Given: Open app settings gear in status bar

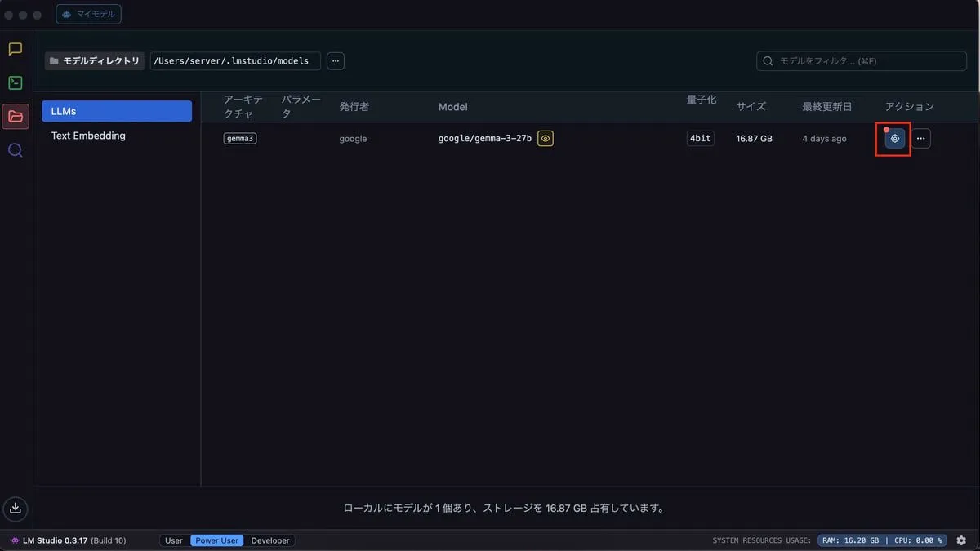Looking at the screenshot, I should (x=961, y=540).
